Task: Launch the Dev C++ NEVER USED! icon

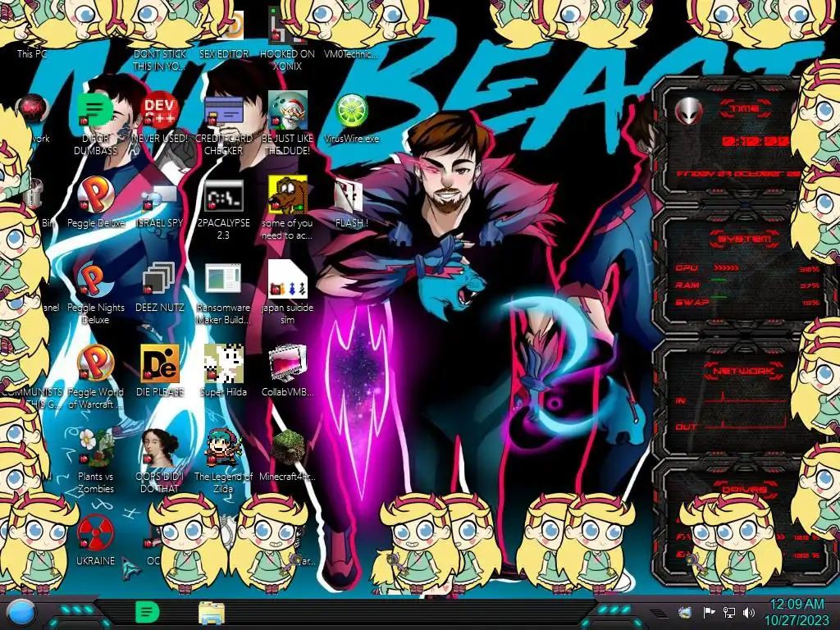Action: [x=160, y=112]
